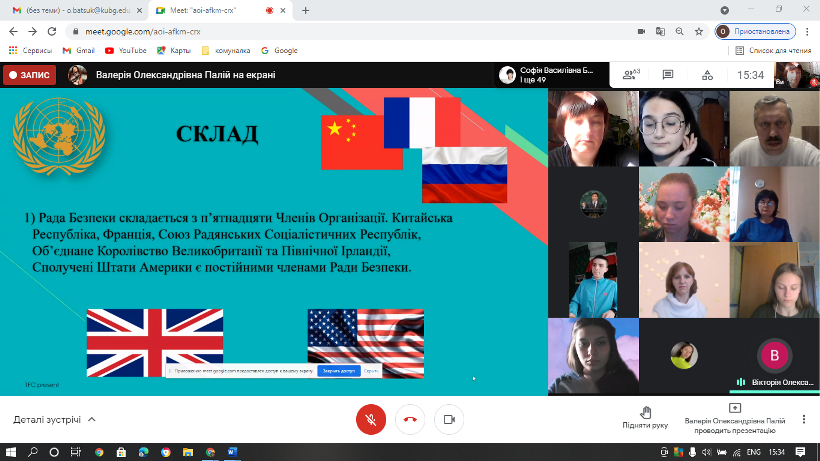Open the Chrome tab search dropdown

coord(724,10)
